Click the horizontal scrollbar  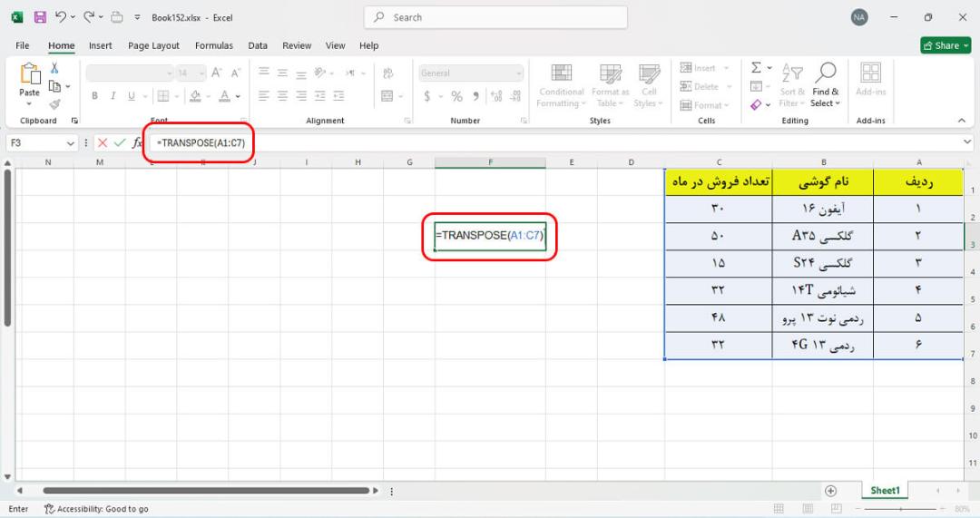[x=206, y=491]
